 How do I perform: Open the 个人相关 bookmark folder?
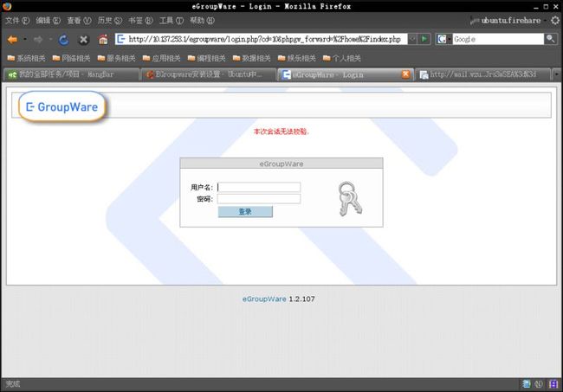[342, 58]
